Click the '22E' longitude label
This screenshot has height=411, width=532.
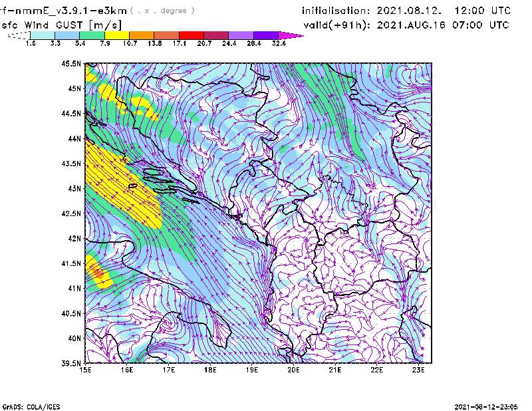click(377, 370)
